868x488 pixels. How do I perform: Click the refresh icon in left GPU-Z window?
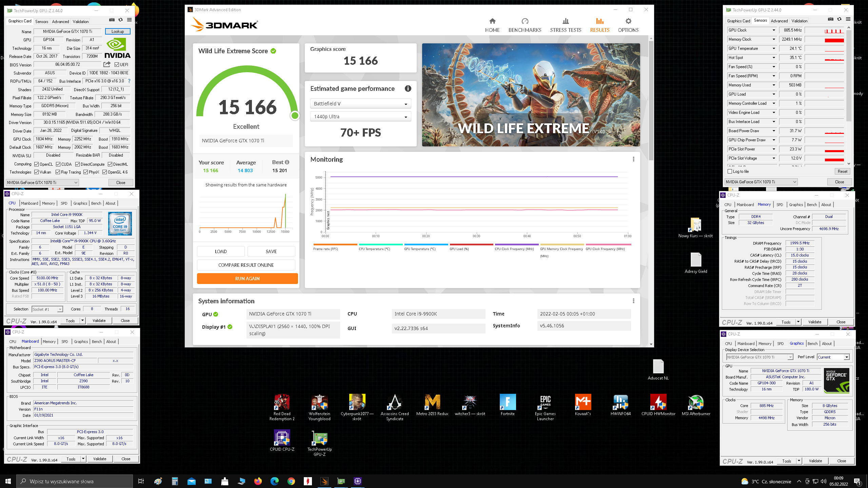pyautogui.click(x=120, y=20)
